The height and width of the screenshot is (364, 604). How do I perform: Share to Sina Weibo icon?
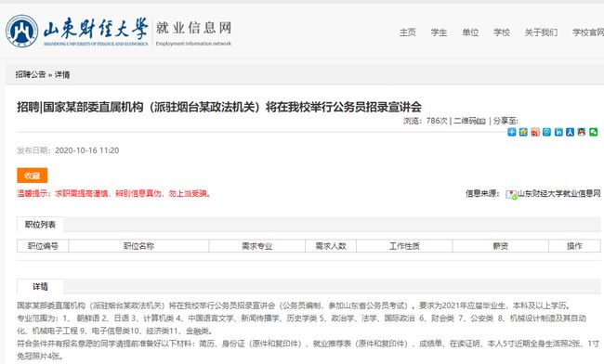pyautogui.click(x=535, y=132)
